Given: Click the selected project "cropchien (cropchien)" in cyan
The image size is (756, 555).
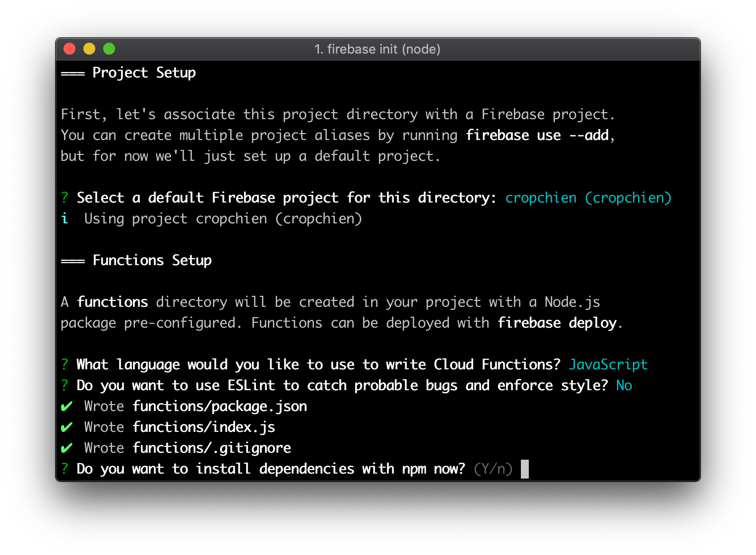Looking at the screenshot, I should [588, 198].
